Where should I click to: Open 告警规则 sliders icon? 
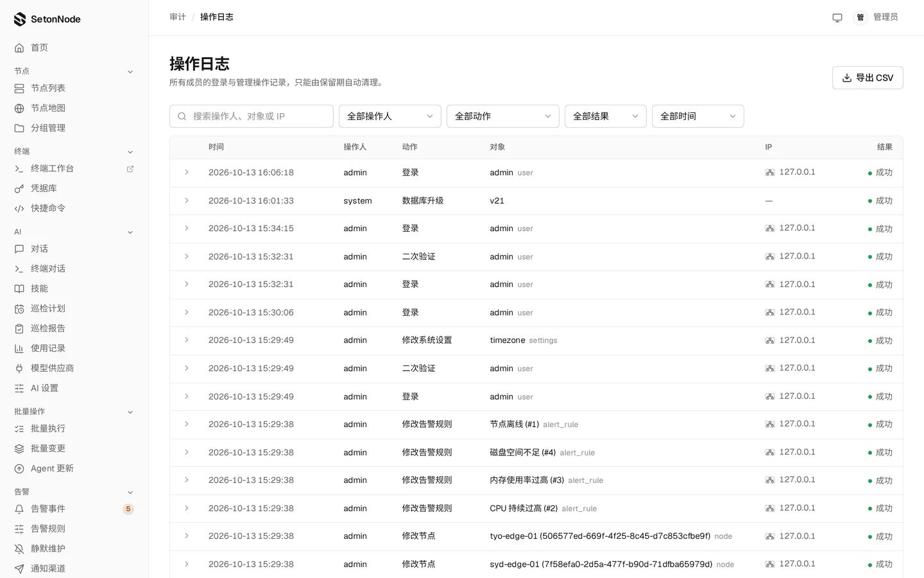tap(19, 529)
